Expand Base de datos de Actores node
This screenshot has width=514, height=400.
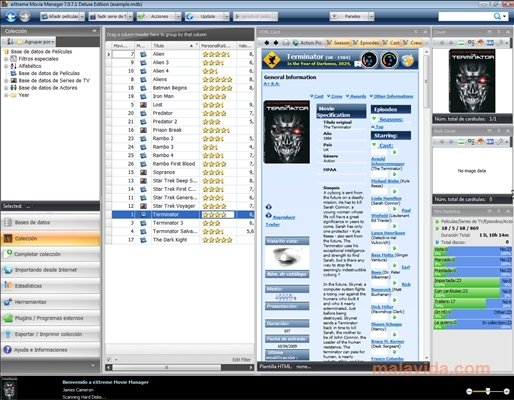(x=6, y=88)
